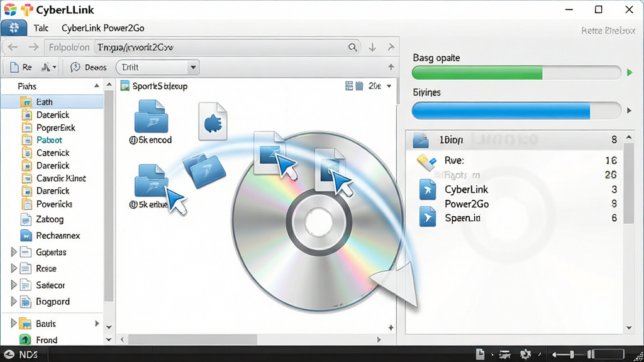Click the down arrow beside the search box
644x362 pixels.
(x=372, y=47)
